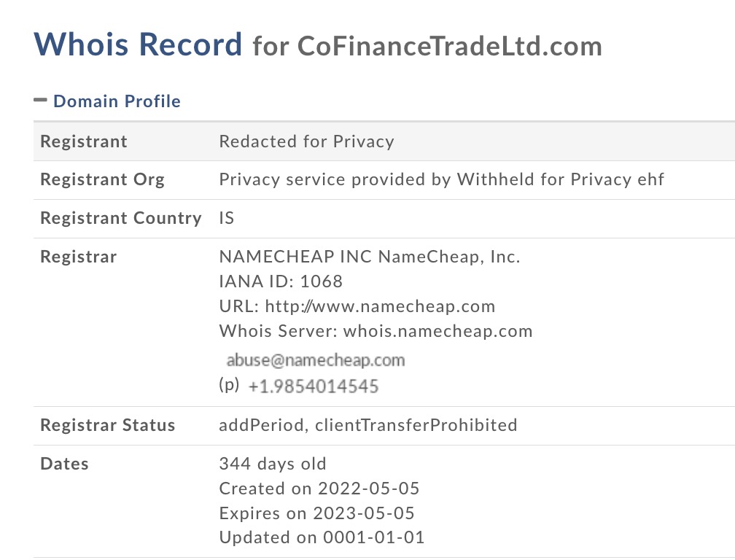Click the Whois Server whois.namecheap.com text
Screen dimensions: 735x560
(376, 331)
